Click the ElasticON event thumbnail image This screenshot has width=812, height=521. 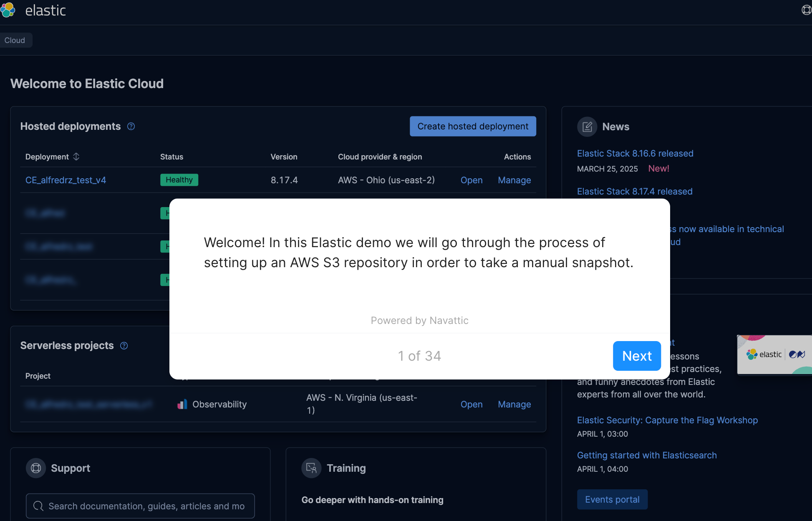[x=774, y=355]
